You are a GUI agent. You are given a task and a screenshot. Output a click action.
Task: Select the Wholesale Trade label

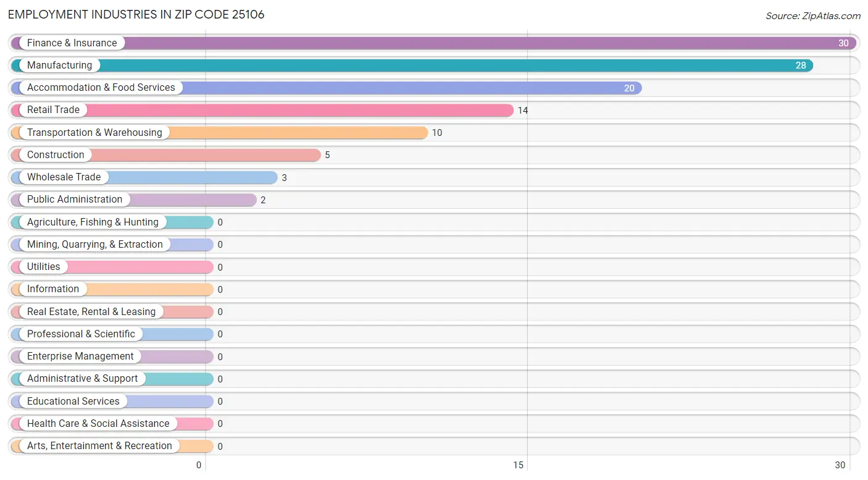64,177
